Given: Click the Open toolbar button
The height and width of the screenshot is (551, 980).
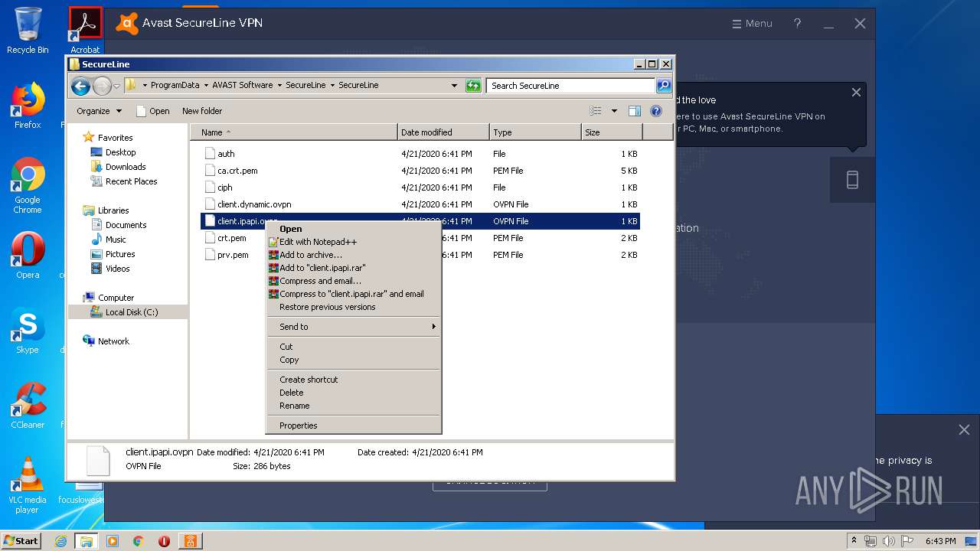Looking at the screenshot, I should 152,111.
